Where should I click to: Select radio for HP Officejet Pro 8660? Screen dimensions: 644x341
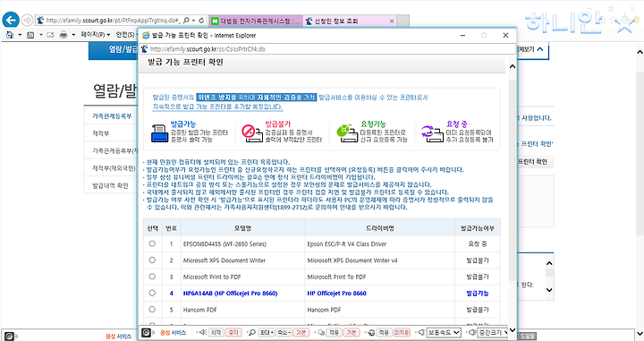coord(152,293)
